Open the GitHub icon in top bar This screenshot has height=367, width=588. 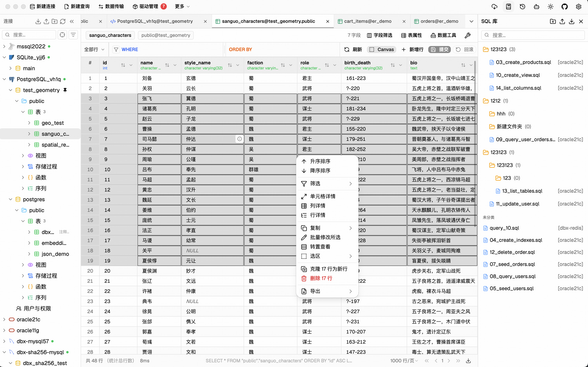[564, 7]
